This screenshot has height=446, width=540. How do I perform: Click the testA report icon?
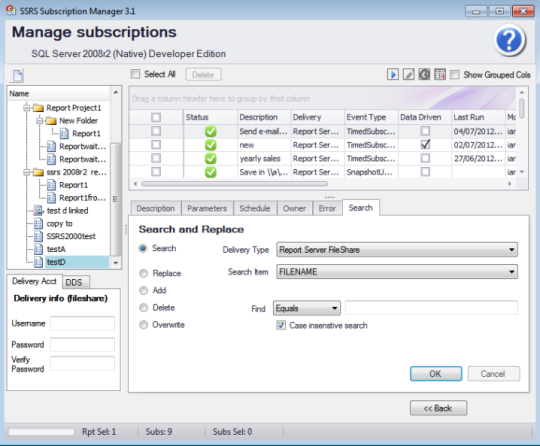point(39,249)
